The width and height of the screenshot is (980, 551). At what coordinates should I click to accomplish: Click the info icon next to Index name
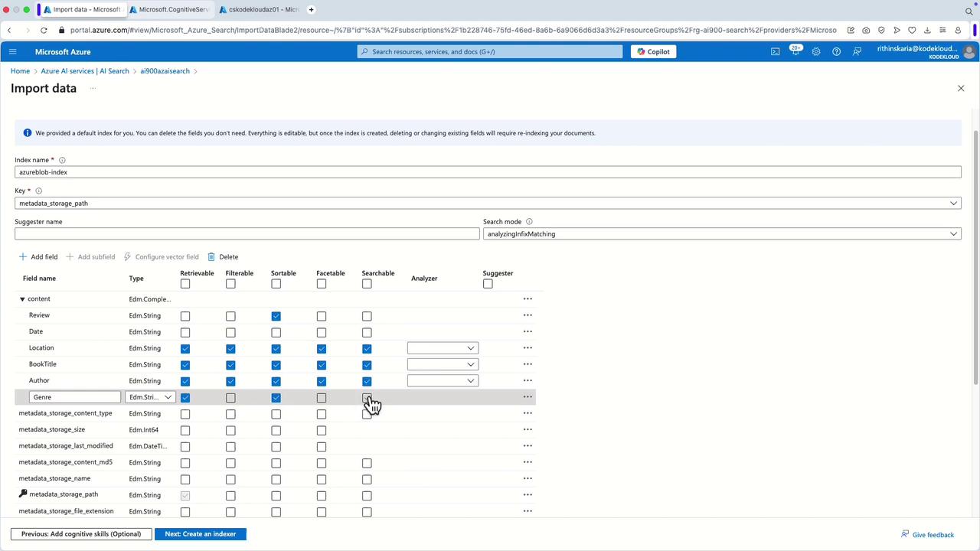[62, 160]
